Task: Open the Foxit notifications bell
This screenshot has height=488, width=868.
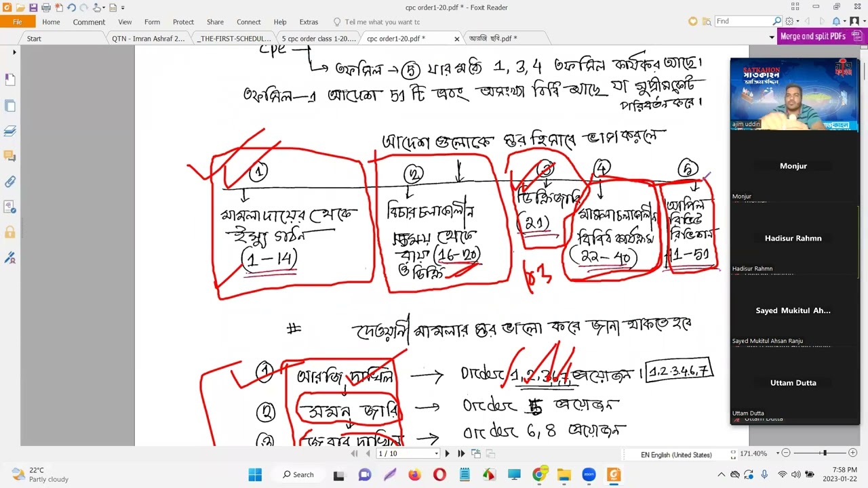Action: pos(837,22)
